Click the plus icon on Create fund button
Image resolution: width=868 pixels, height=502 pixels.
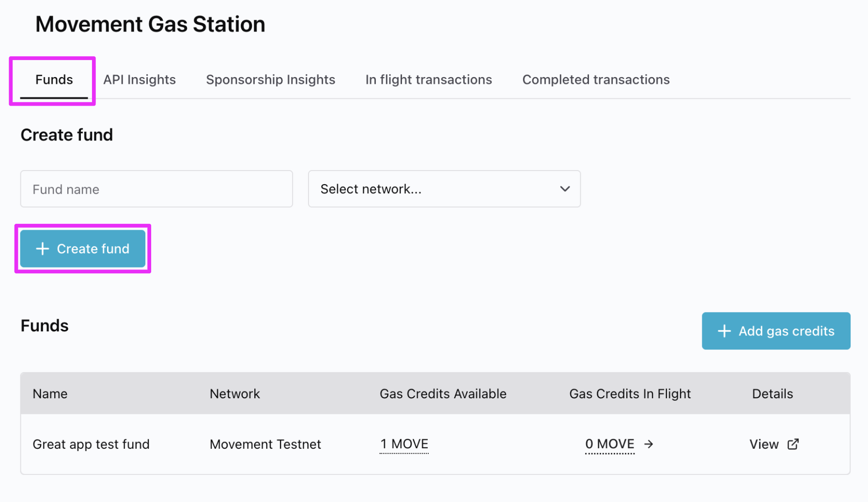pyautogui.click(x=43, y=249)
